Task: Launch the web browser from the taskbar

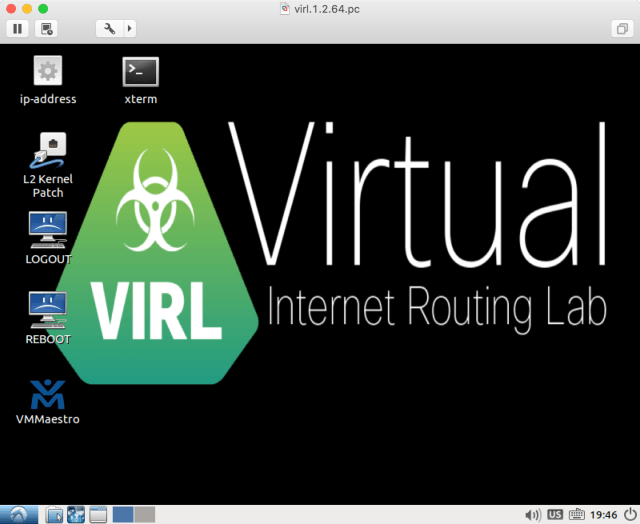Action: (x=76, y=515)
